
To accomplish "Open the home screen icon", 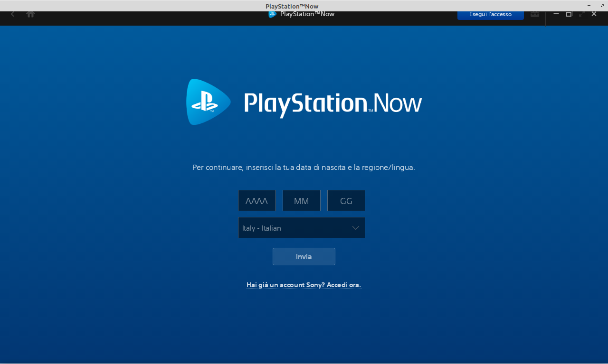I will 30,14.
